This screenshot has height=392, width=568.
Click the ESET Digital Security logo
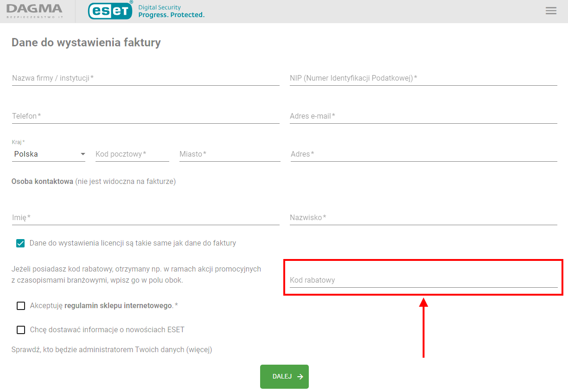tap(146, 11)
